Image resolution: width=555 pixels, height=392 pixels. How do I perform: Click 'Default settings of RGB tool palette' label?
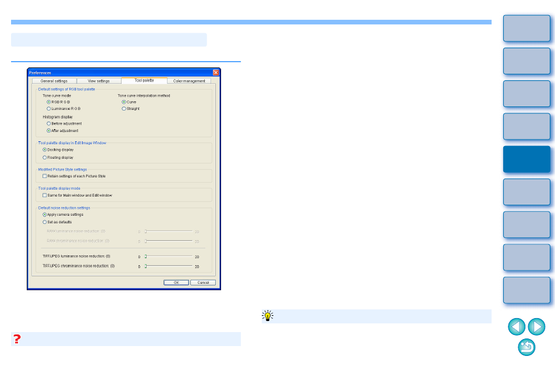(66, 89)
